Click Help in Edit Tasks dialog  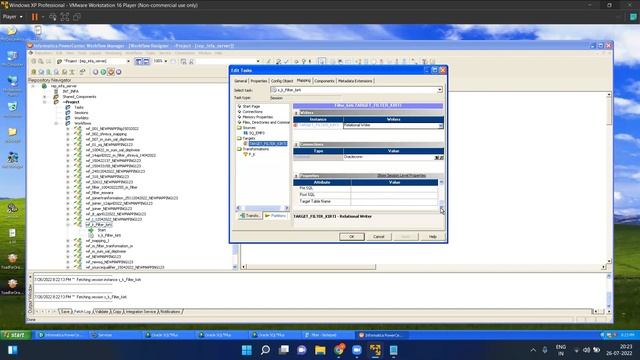tap(432, 237)
